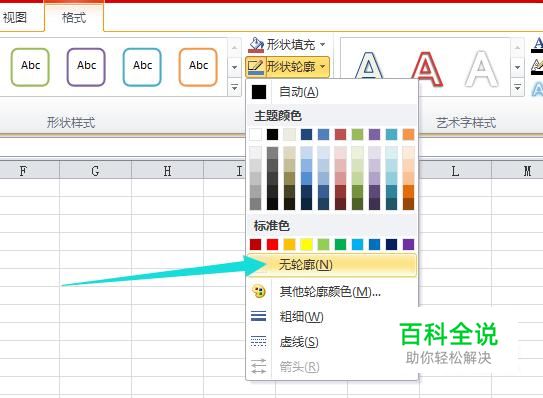The image size is (543, 398).
Task: Select column M header
Action: (x=517, y=170)
